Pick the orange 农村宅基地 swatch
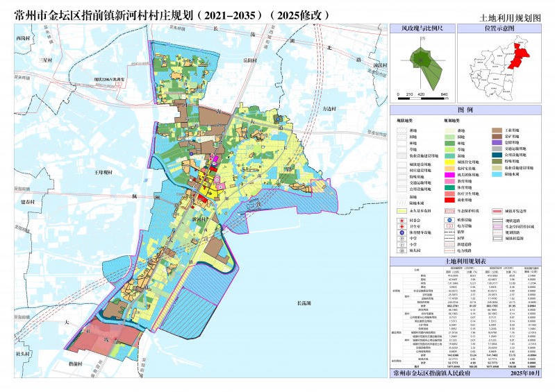This screenshot has height=392, width=555. point(450,169)
